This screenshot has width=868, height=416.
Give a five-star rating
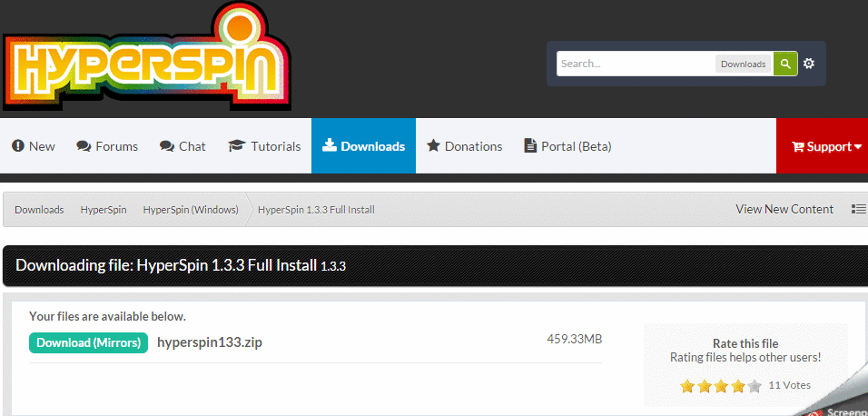[x=755, y=386]
